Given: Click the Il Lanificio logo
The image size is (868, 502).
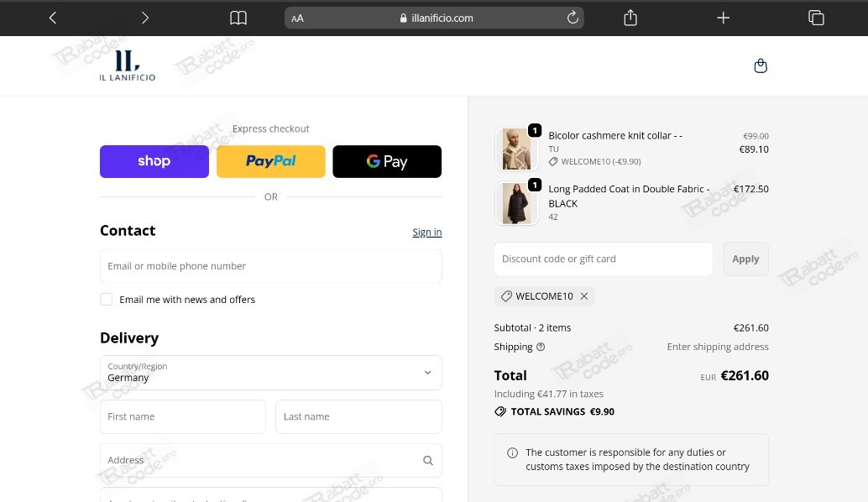Looking at the screenshot, I should pos(128,65).
